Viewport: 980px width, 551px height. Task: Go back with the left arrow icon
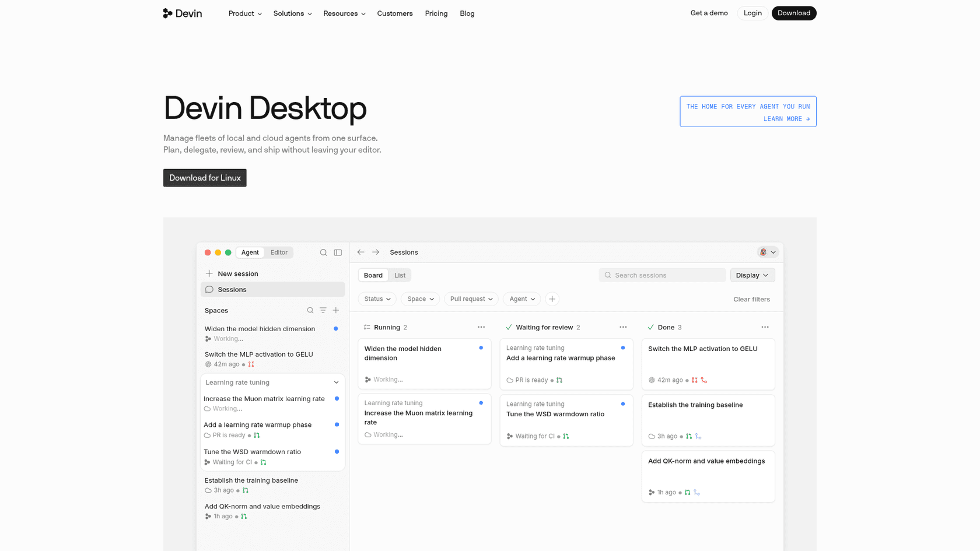point(360,252)
